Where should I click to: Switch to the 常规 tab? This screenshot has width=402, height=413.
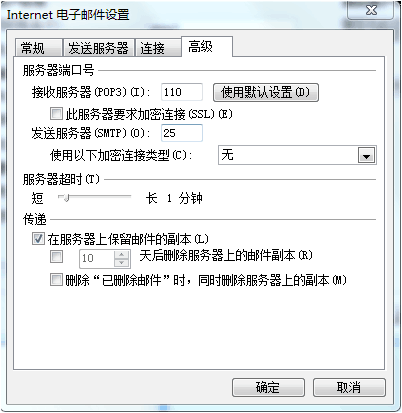(39, 48)
